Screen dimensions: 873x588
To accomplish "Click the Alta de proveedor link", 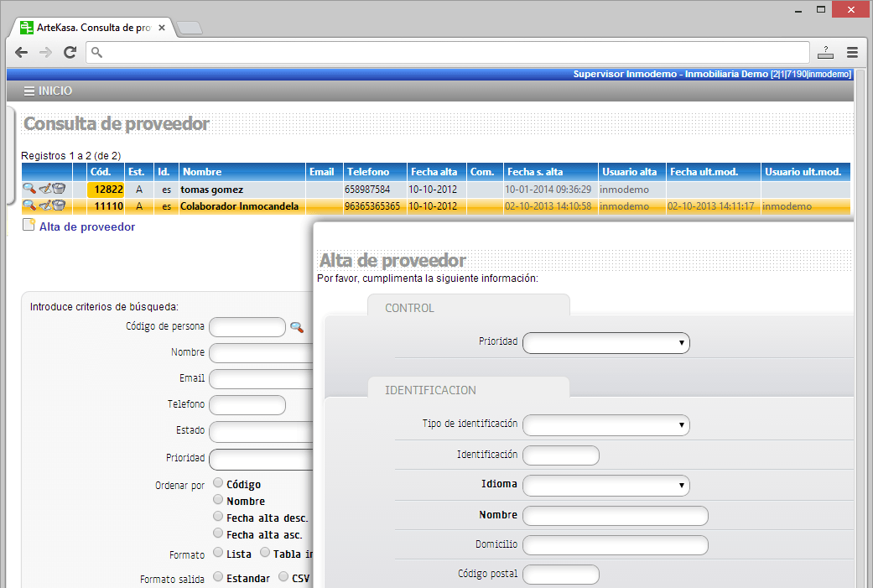I will (x=86, y=226).
